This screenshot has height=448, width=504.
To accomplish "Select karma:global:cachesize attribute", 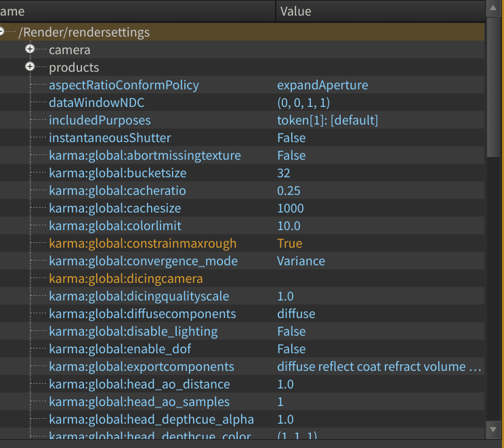I will coord(114,208).
